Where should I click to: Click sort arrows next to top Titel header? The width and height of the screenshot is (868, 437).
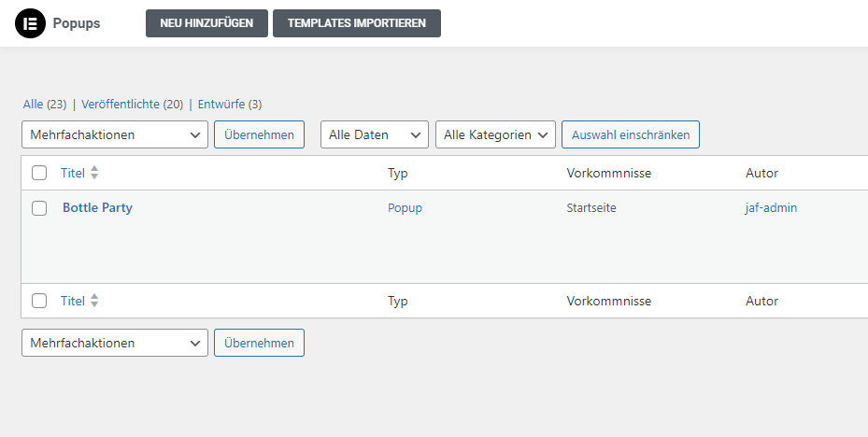[x=94, y=173]
